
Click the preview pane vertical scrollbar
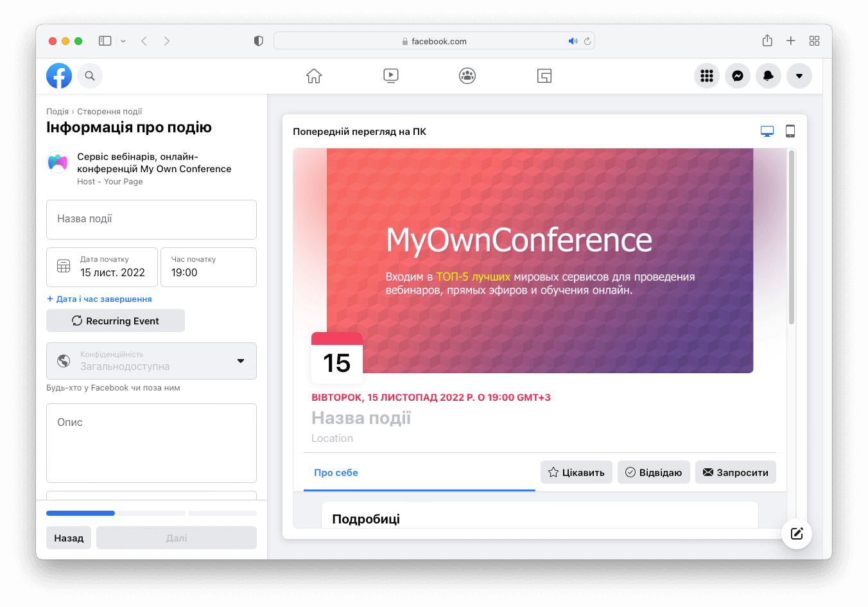click(792, 238)
